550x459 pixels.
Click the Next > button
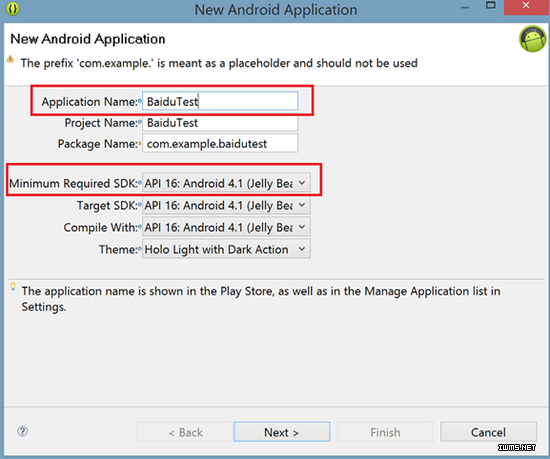tap(282, 432)
